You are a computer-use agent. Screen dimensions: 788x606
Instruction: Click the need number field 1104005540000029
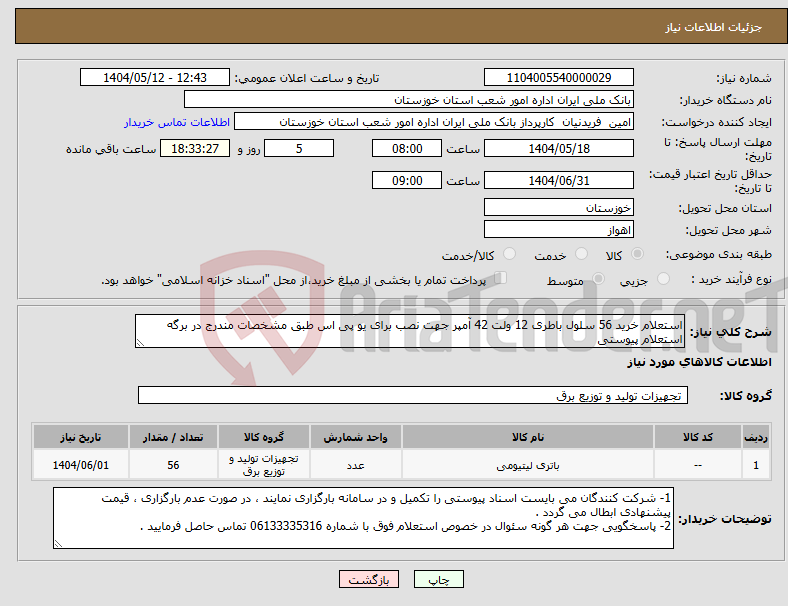pyautogui.click(x=559, y=77)
